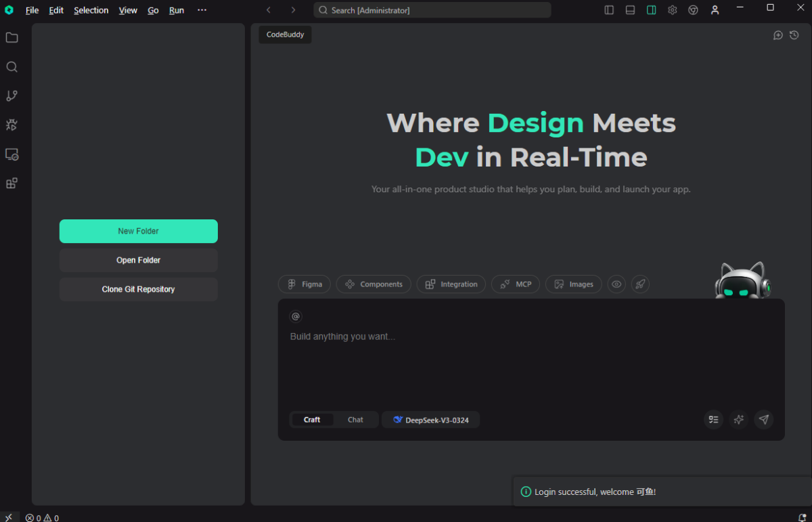812x522 pixels.
Task: Toggle the primary side bar layout
Action: 609,10
